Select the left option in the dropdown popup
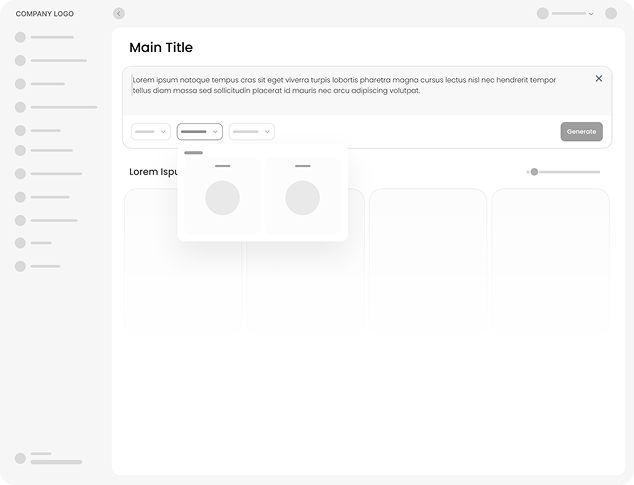Image resolution: width=634 pixels, height=485 pixels. (x=222, y=196)
